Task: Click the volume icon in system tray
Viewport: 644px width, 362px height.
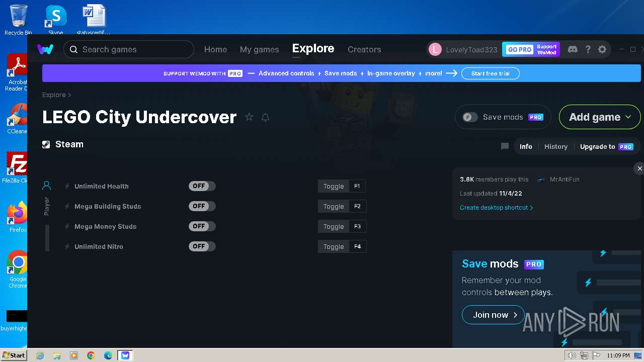Action: coord(572,355)
